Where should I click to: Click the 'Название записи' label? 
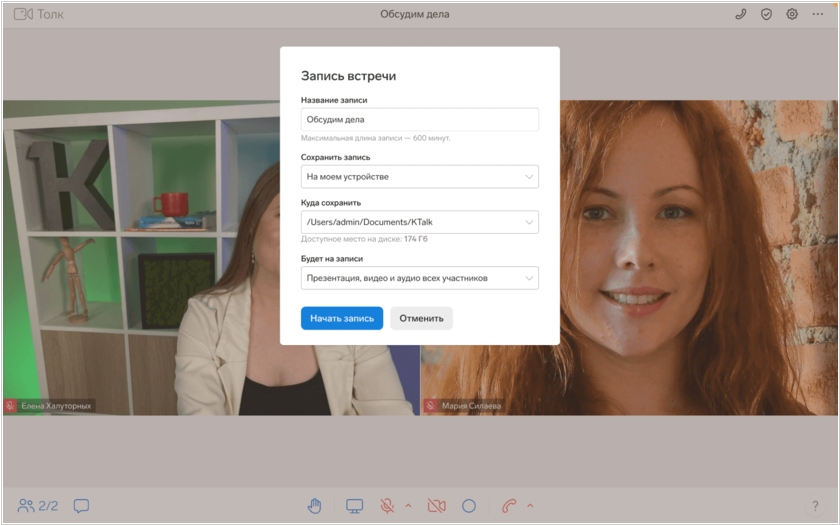(334, 100)
